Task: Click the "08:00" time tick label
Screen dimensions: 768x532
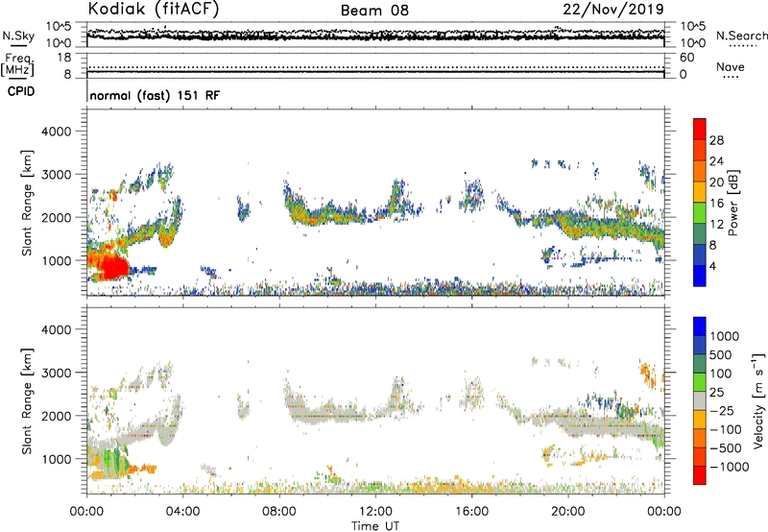Action: click(x=279, y=512)
